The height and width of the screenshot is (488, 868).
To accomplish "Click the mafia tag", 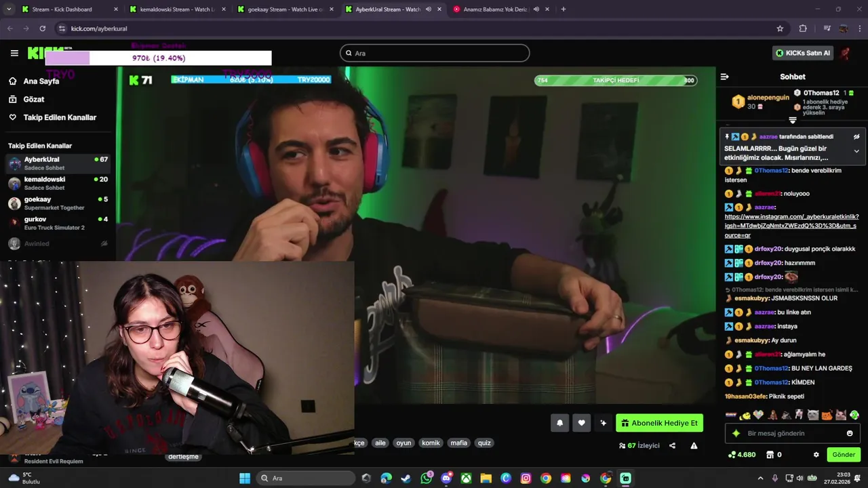I will [x=459, y=443].
